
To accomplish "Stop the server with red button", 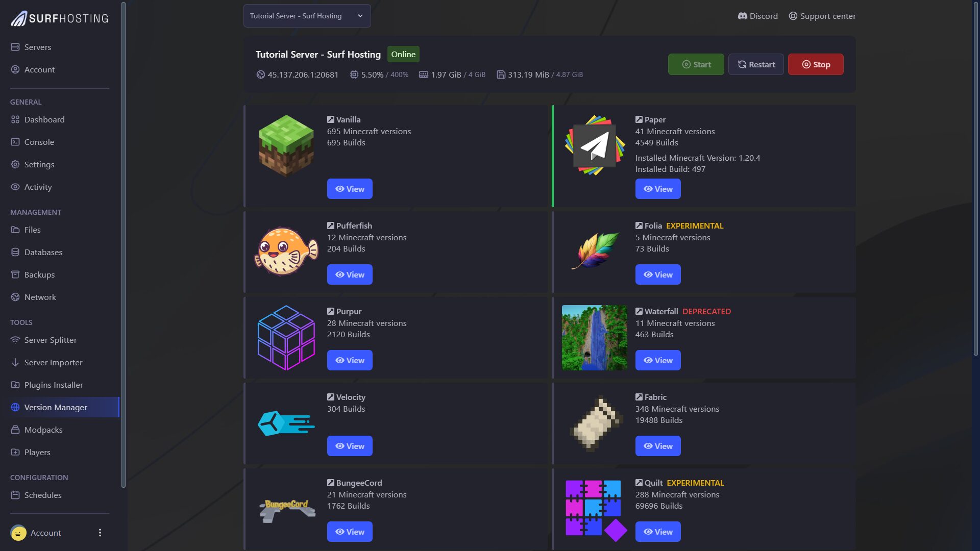I will click(x=816, y=65).
